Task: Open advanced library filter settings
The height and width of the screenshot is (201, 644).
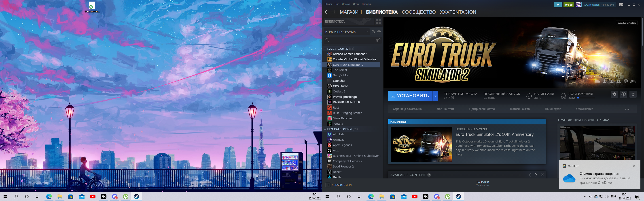Action: click(378, 40)
